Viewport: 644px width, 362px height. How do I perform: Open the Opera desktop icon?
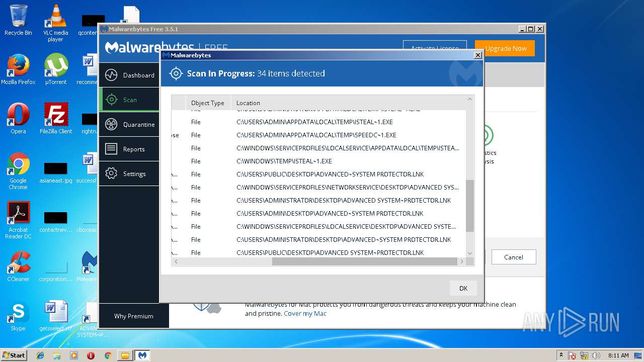(x=18, y=119)
